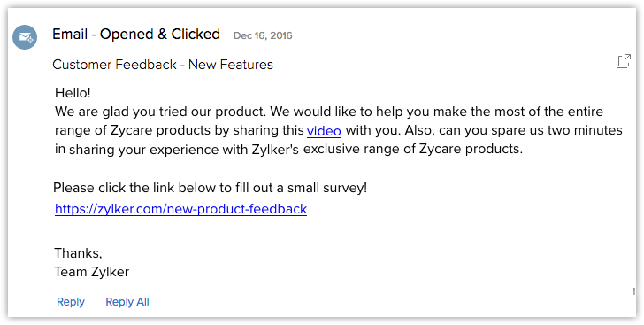Screen dimensions: 644x325
Task: Click the Dec 16, 2016 date label
Action: 263,35
